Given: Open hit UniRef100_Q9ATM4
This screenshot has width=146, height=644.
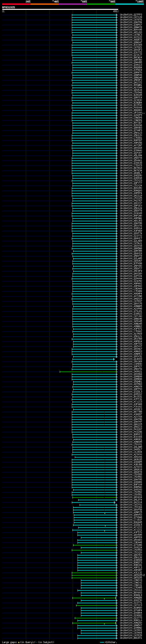Looking at the screenshot, I should tap(131, 22).
